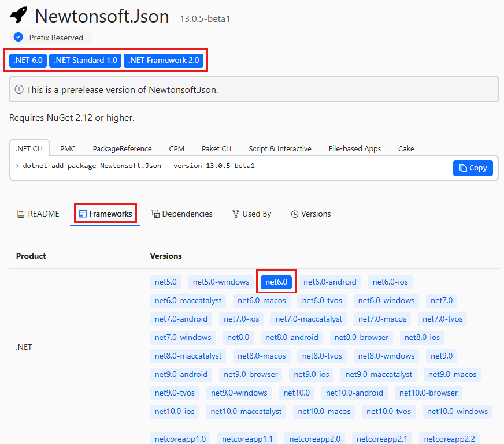Switch to the PMC tab

(68, 148)
